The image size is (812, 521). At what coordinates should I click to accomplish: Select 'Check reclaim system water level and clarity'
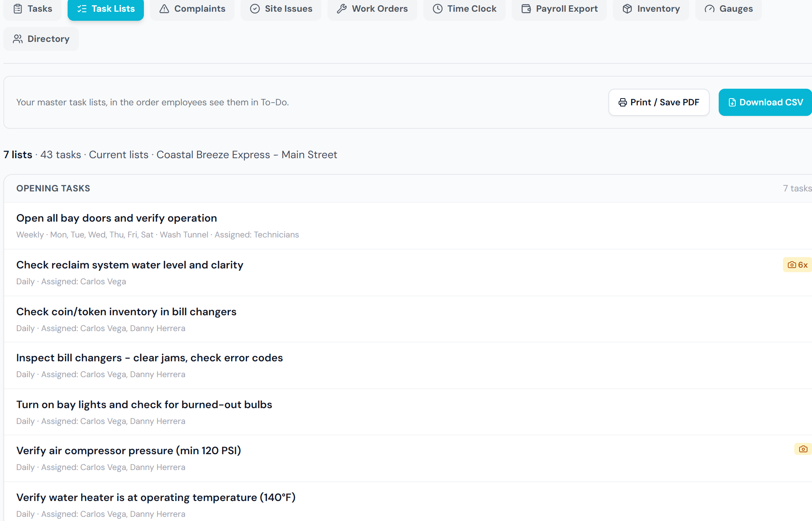408,273
